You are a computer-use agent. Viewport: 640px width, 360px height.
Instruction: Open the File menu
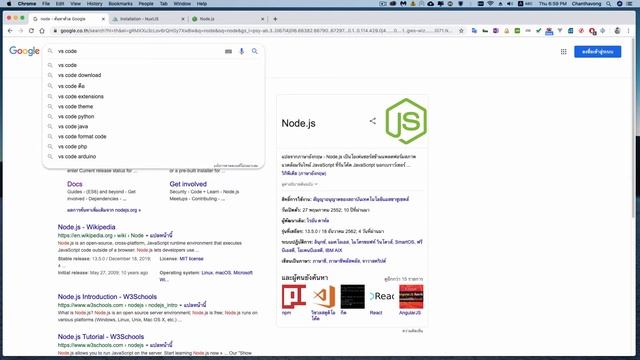tap(46, 4)
